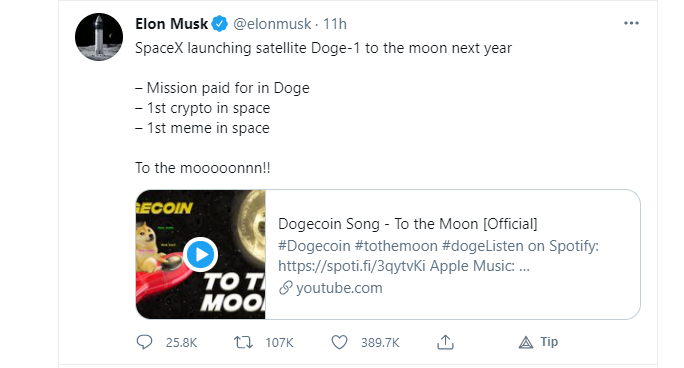
Task: Open the three-dot more options menu
Action: pos(631,23)
